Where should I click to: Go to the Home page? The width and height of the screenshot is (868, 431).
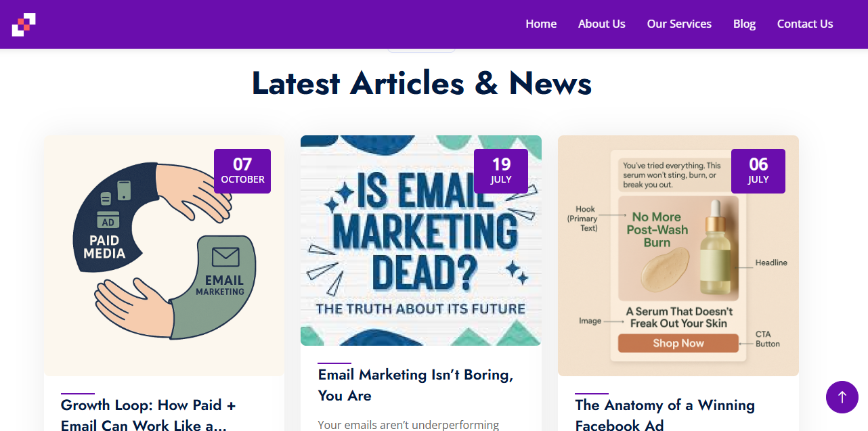[x=541, y=24]
